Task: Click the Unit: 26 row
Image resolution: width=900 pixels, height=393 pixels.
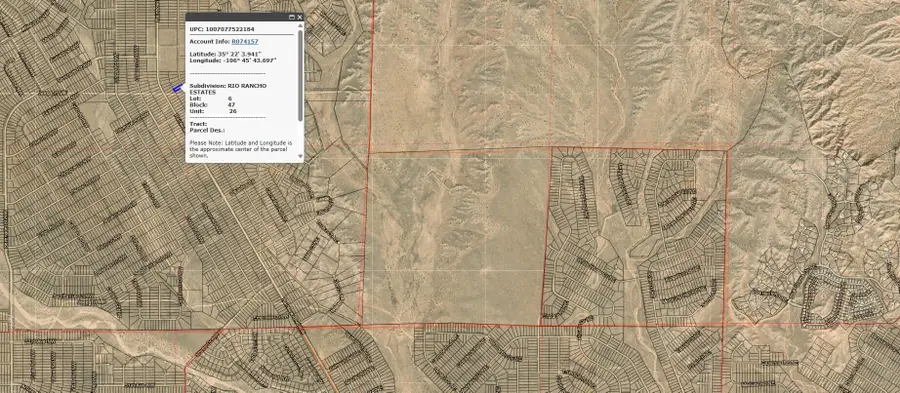Action: (213, 111)
